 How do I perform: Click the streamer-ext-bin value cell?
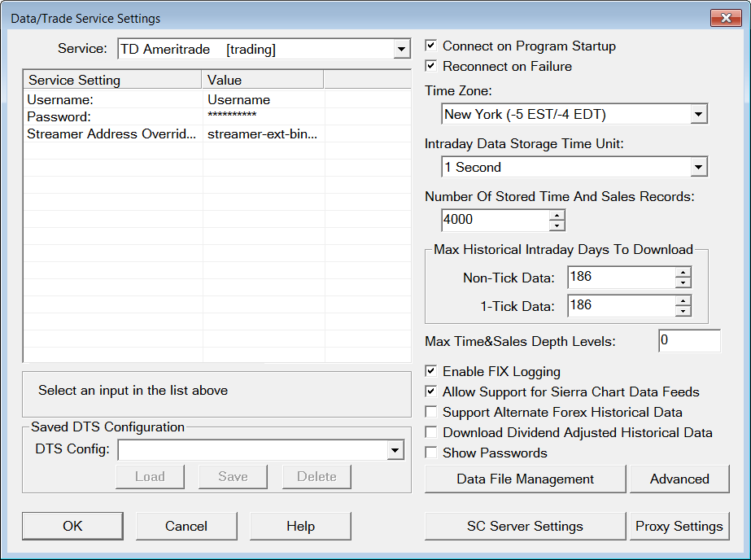pos(264,133)
